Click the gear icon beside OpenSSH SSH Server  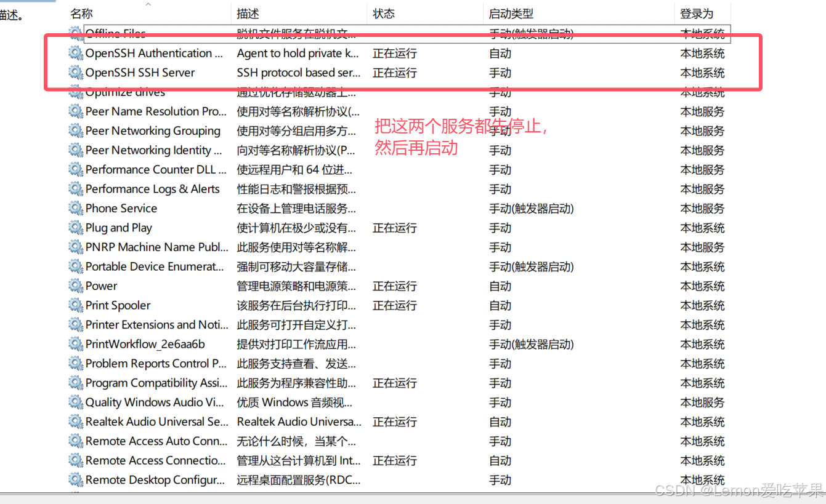click(76, 73)
